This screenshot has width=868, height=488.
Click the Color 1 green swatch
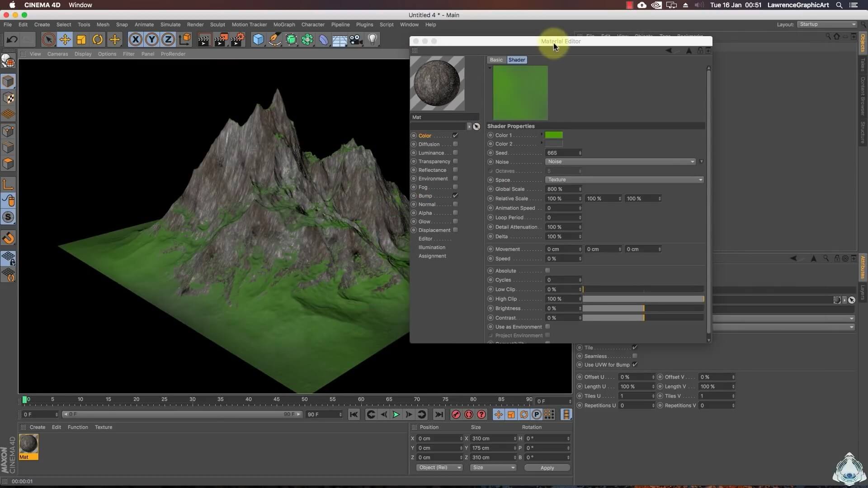(x=554, y=135)
